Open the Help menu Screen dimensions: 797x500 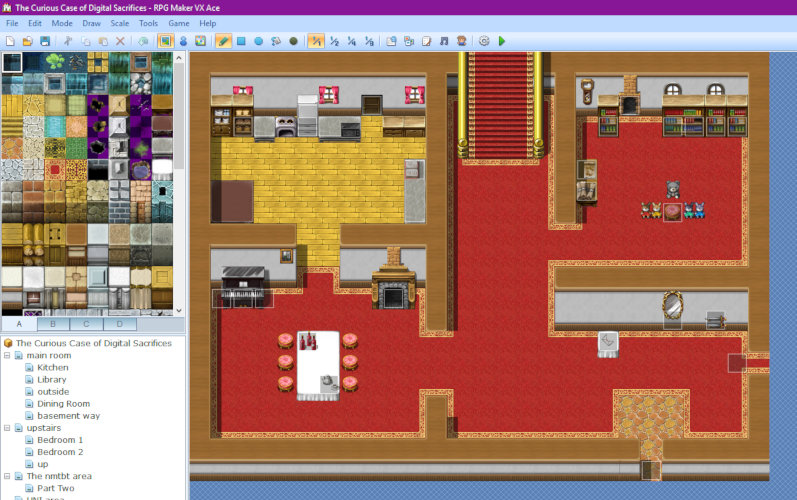207,23
